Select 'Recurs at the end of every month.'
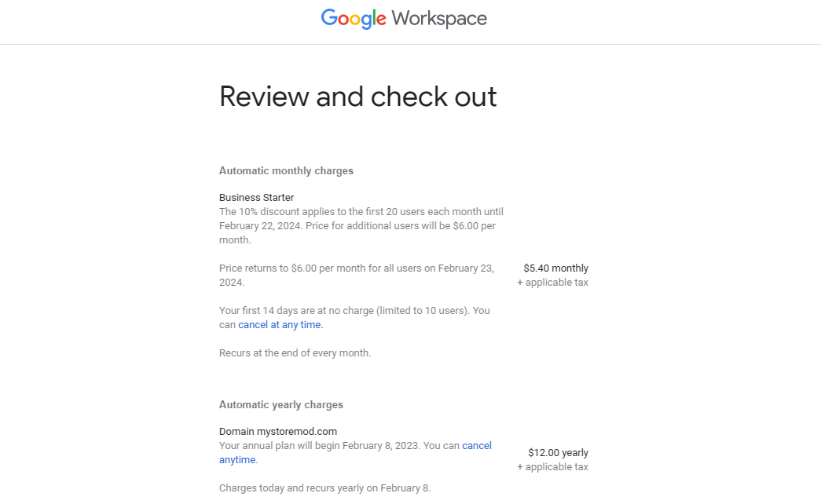This screenshot has height=504, width=821. pyautogui.click(x=295, y=352)
